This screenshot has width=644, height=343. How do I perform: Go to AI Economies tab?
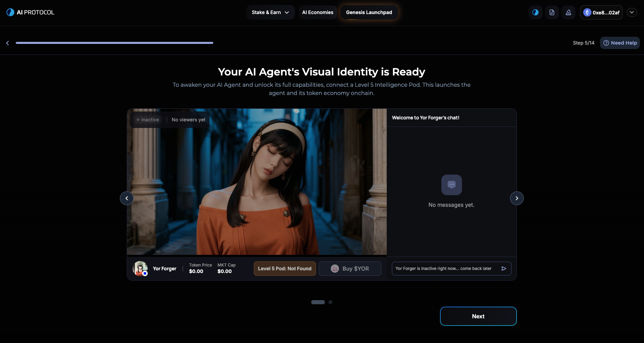click(317, 12)
